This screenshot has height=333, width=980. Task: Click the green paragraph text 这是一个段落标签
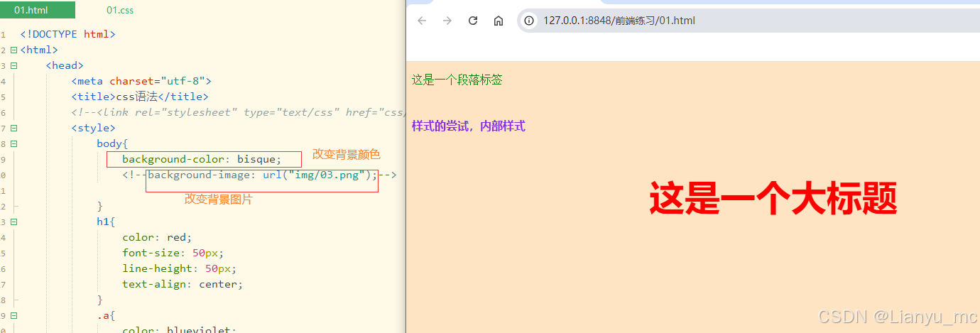coord(457,80)
